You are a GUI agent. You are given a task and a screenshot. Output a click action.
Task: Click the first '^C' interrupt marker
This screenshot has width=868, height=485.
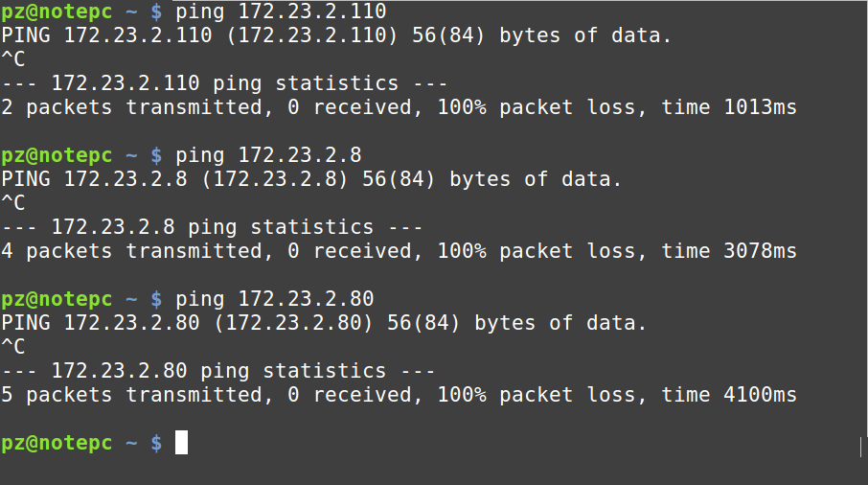click(x=13, y=59)
